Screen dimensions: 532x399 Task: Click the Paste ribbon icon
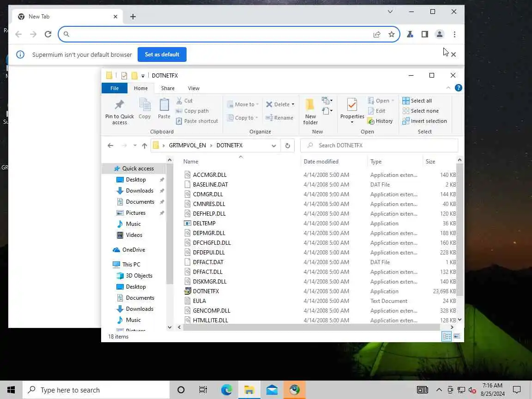pyautogui.click(x=164, y=105)
